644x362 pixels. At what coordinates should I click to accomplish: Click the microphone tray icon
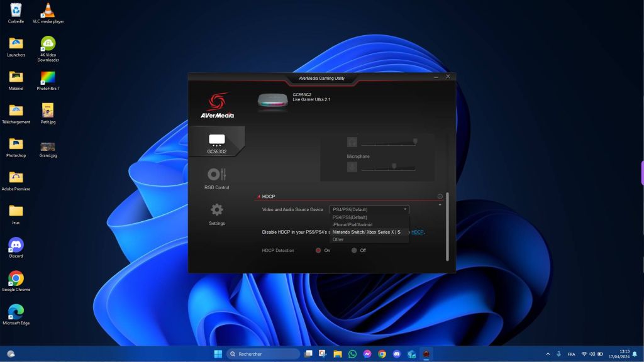coord(558,354)
